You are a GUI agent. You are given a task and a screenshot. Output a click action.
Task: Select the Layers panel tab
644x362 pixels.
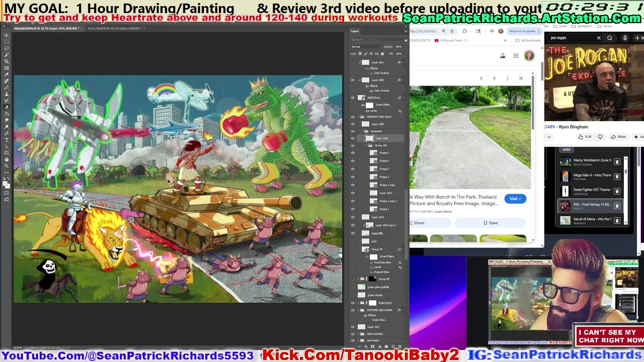(355, 31)
